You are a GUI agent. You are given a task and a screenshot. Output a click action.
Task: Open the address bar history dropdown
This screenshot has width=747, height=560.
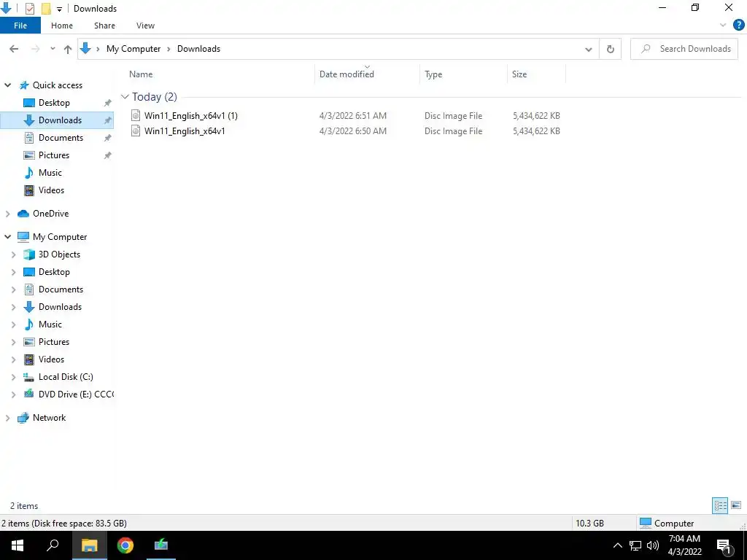point(589,49)
